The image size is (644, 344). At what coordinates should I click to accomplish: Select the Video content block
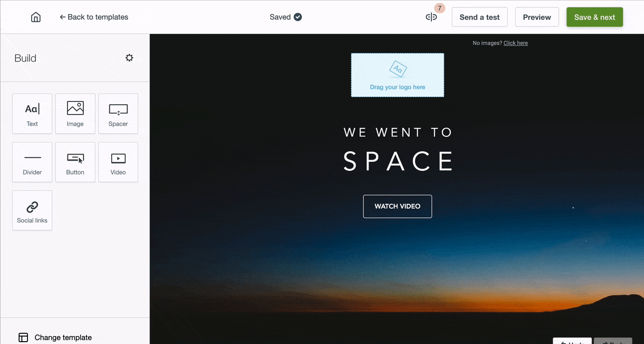118,162
